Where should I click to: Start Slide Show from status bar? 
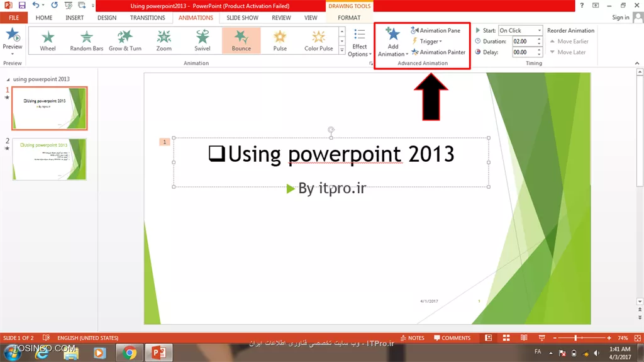click(541, 337)
